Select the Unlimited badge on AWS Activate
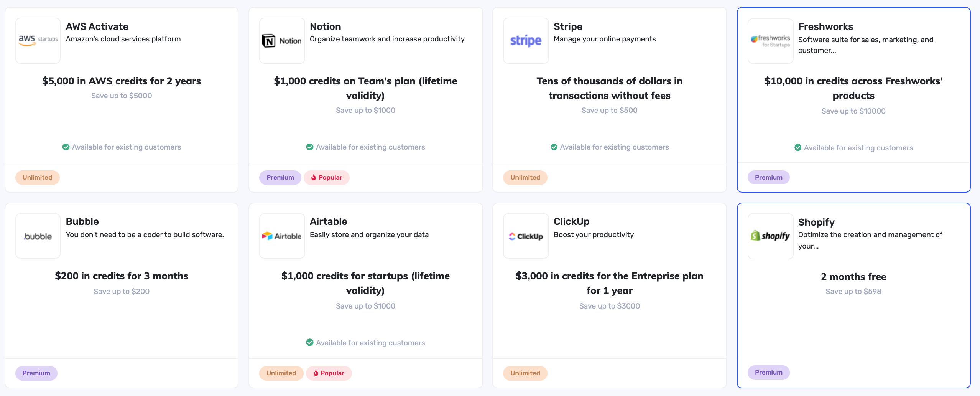Viewport: 980px width, 396px height. point(38,177)
